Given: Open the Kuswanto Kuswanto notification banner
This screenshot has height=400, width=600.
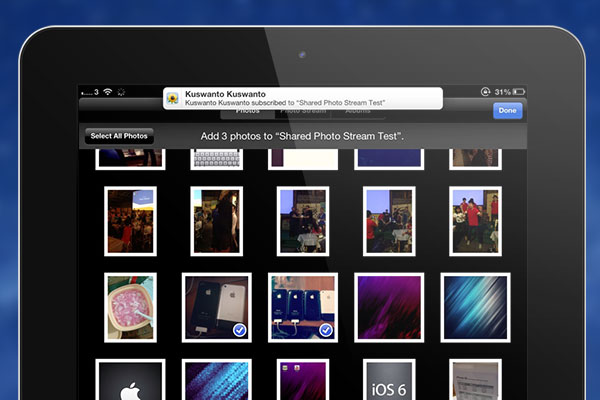Looking at the screenshot, I should pyautogui.click(x=303, y=98).
